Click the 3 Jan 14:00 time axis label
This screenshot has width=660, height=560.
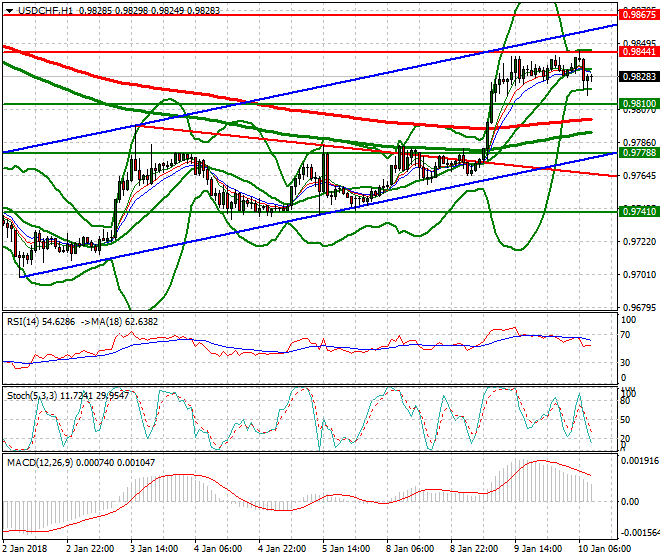click(x=154, y=549)
